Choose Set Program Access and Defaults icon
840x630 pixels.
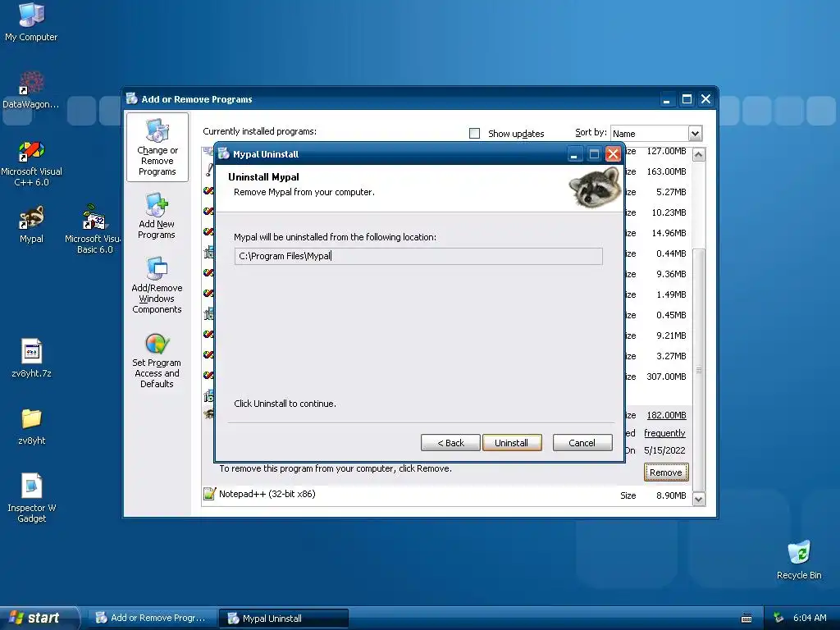coord(157,360)
